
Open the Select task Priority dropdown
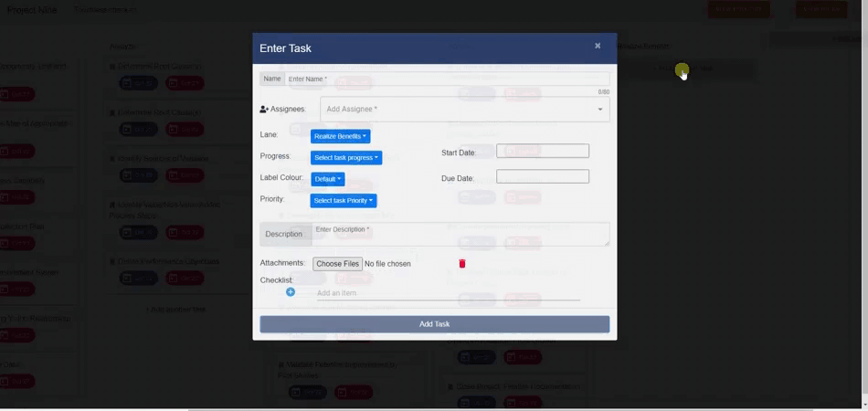(x=343, y=200)
